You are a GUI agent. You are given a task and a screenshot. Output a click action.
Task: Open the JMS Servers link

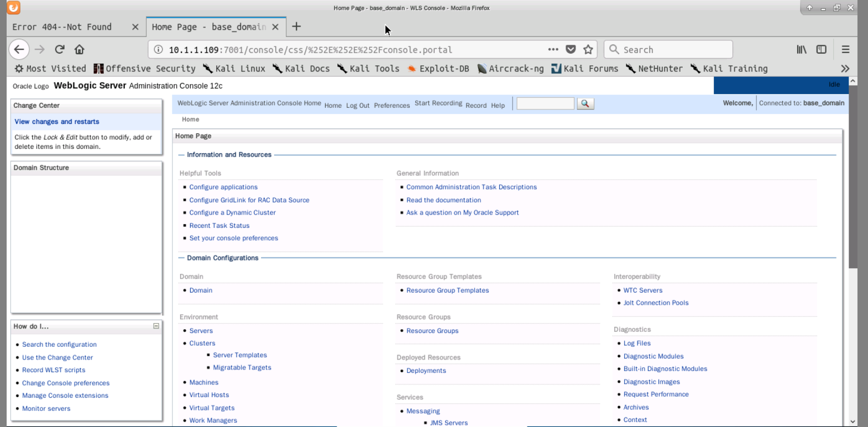click(x=449, y=423)
